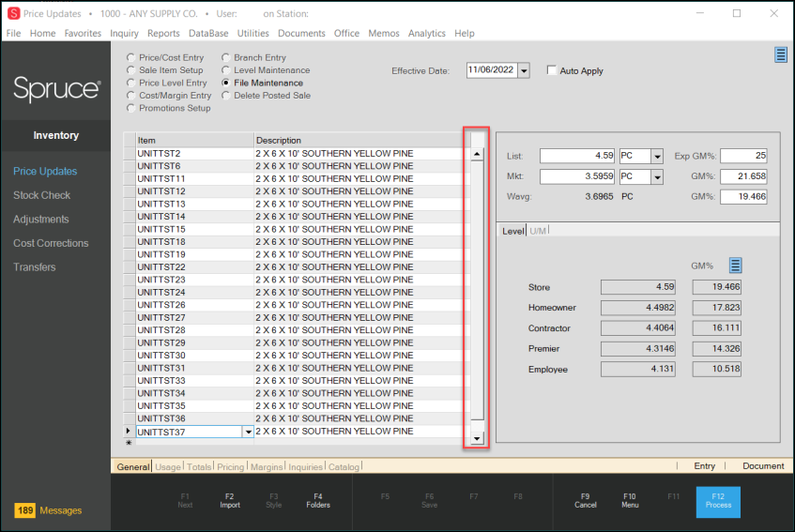The height and width of the screenshot is (532, 795).
Task: Click the F9 Cancel function button
Action: [585, 501]
